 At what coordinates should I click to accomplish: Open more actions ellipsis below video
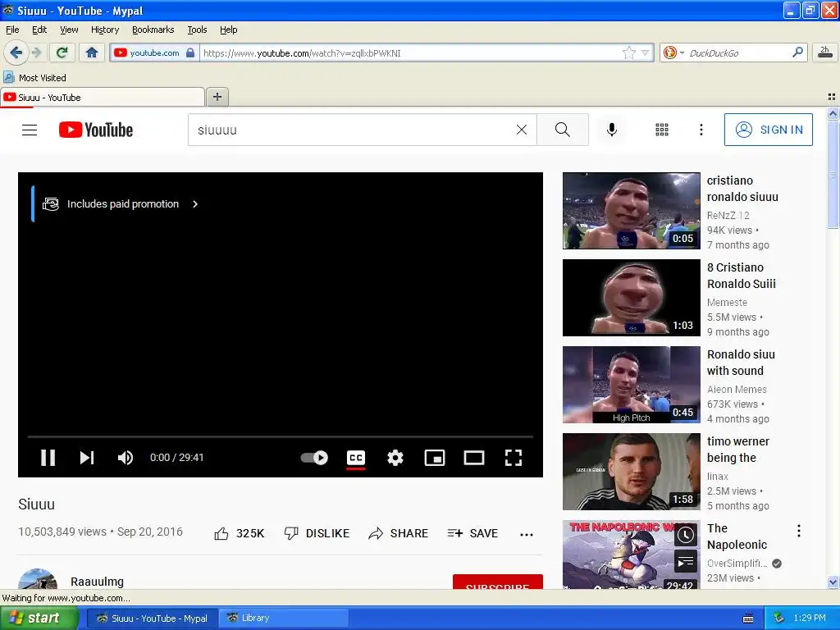[527, 534]
